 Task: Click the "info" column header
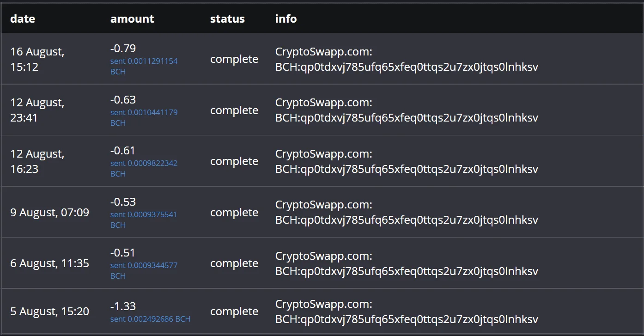(x=286, y=19)
